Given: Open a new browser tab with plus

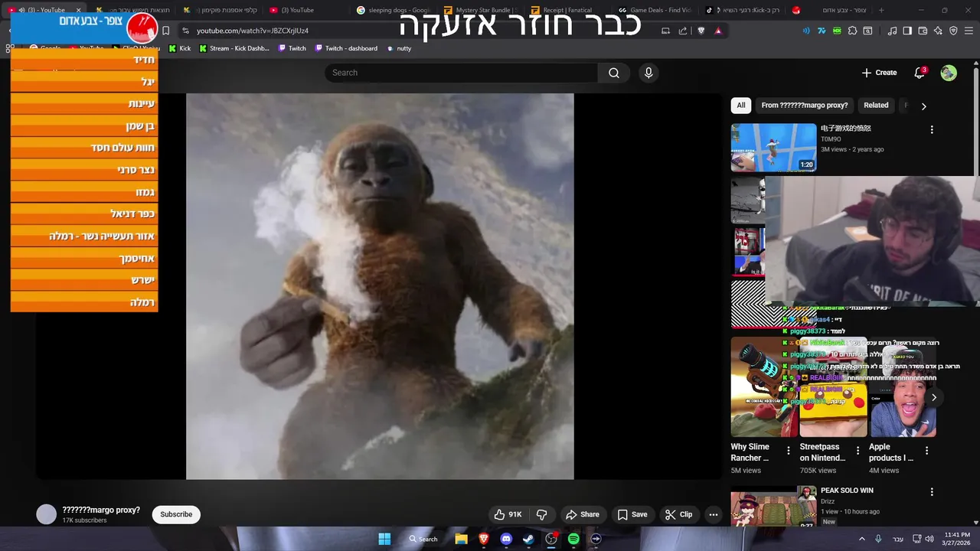Looking at the screenshot, I should point(881,10).
